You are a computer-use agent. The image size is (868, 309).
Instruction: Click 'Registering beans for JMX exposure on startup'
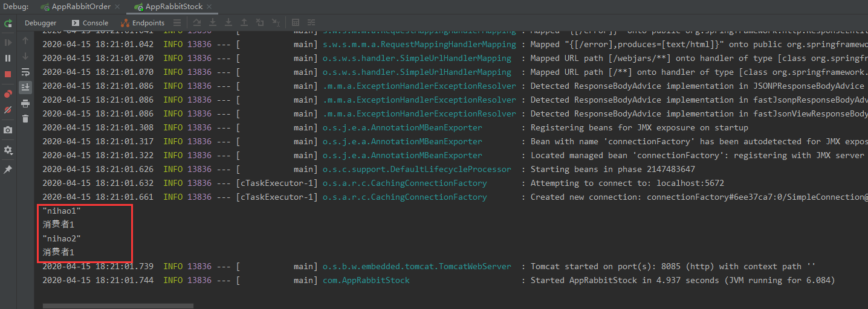(x=639, y=127)
